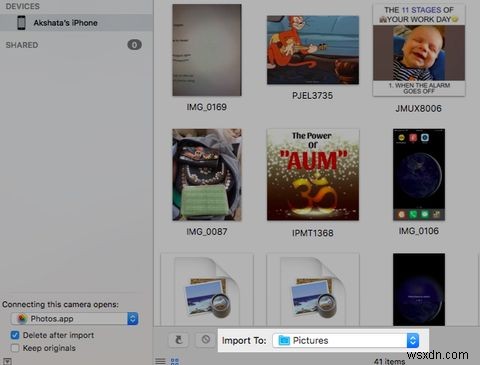Click the 41 items status text
This screenshot has height=365, width=480.
(389, 361)
